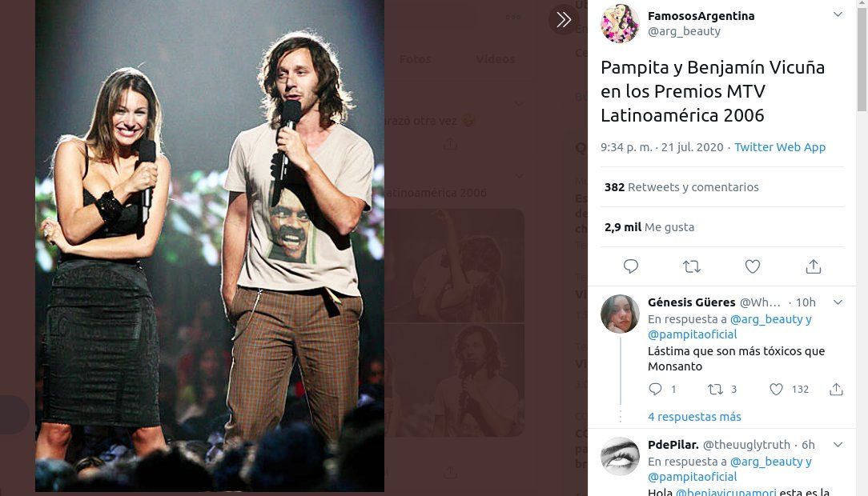Click the share icon on Génesis's reply
The image size is (868, 496).
coord(836,389)
